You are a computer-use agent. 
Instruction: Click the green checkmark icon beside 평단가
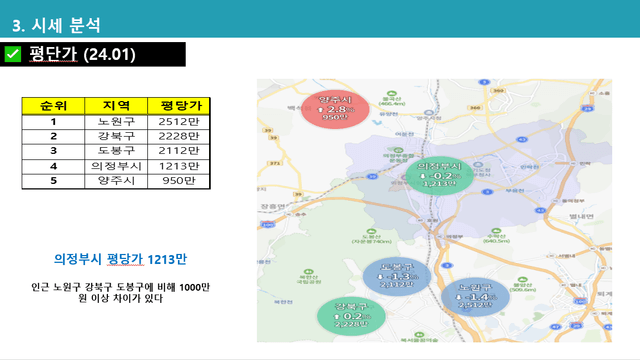pos(13,54)
